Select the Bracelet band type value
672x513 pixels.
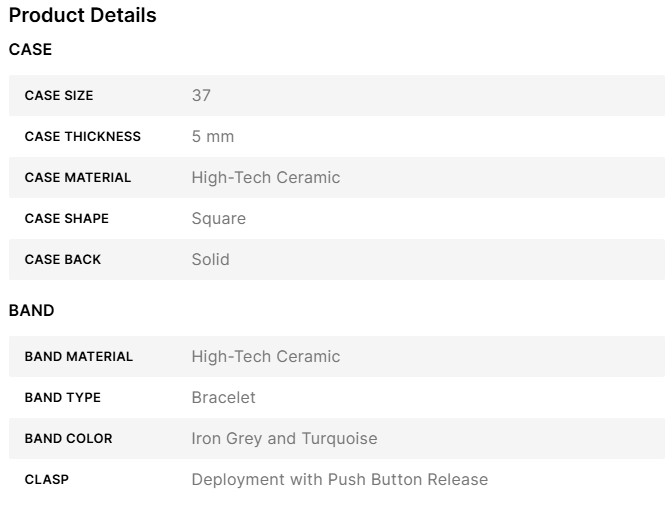(x=223, y=398)
